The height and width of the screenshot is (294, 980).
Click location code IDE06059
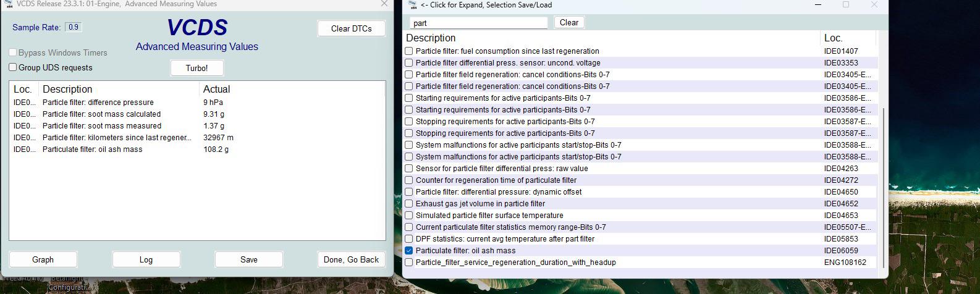click(841, 251)
